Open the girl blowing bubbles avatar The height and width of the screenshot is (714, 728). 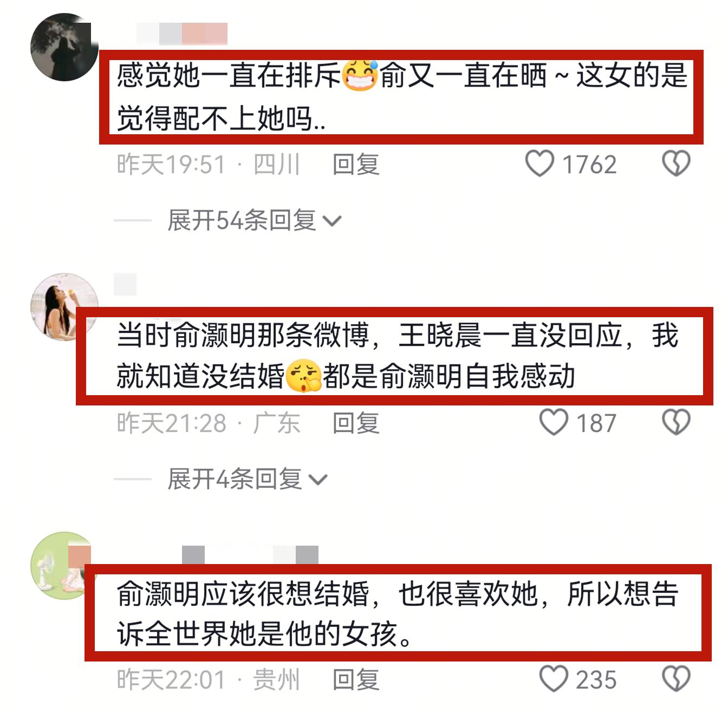tap(64, 307)
